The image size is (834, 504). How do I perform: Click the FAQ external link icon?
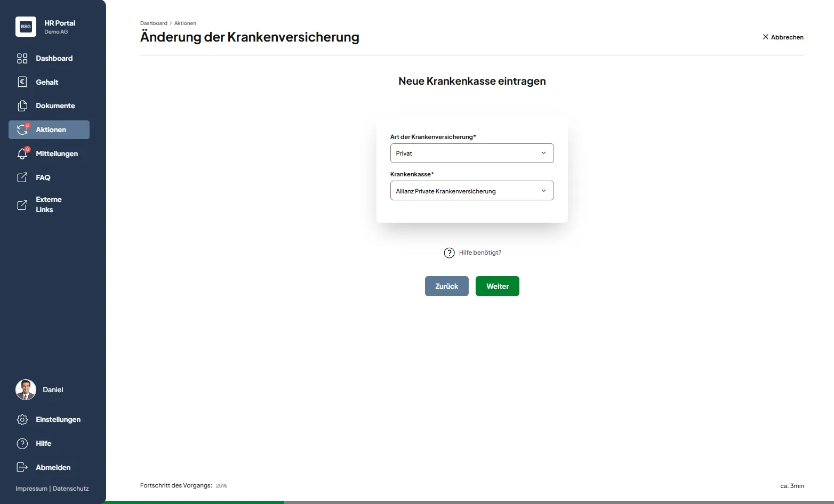coord(22,177)
